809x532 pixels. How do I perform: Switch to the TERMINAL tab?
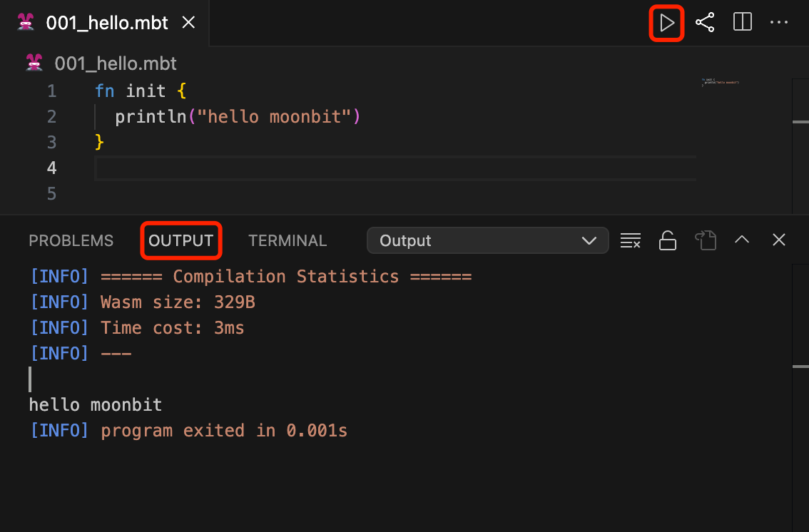288,241
